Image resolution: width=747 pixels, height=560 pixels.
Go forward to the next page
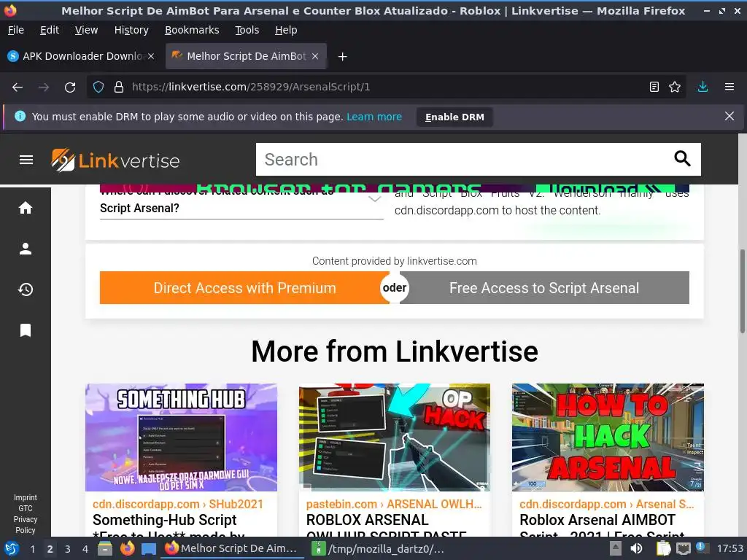click(44, 87)
